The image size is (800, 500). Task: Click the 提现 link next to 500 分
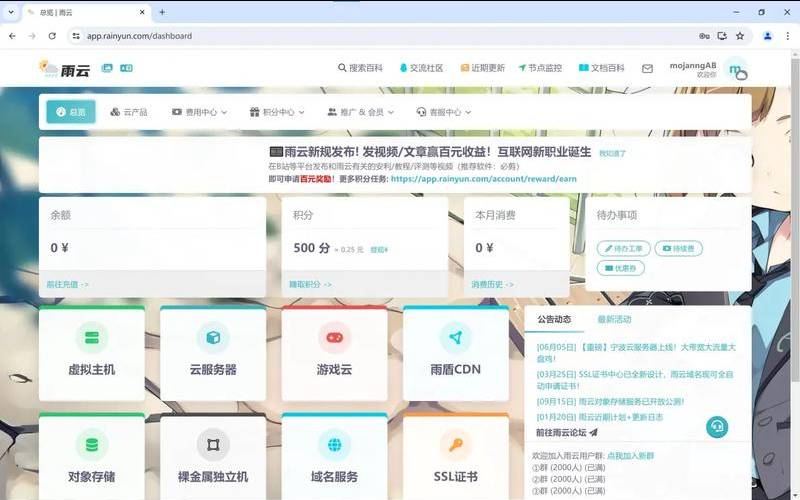(x=379, y=249)
